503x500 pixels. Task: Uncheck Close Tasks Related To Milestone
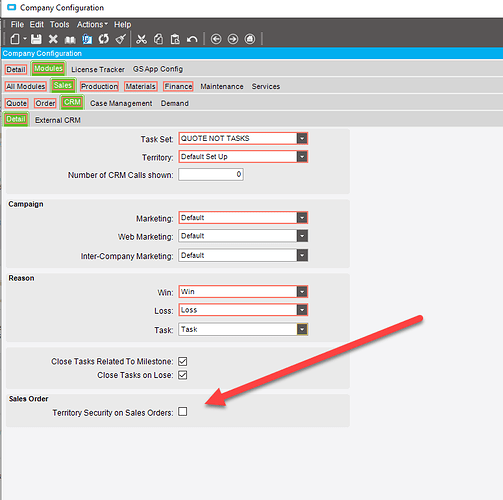pyautogui.click(x=183, y=361)
